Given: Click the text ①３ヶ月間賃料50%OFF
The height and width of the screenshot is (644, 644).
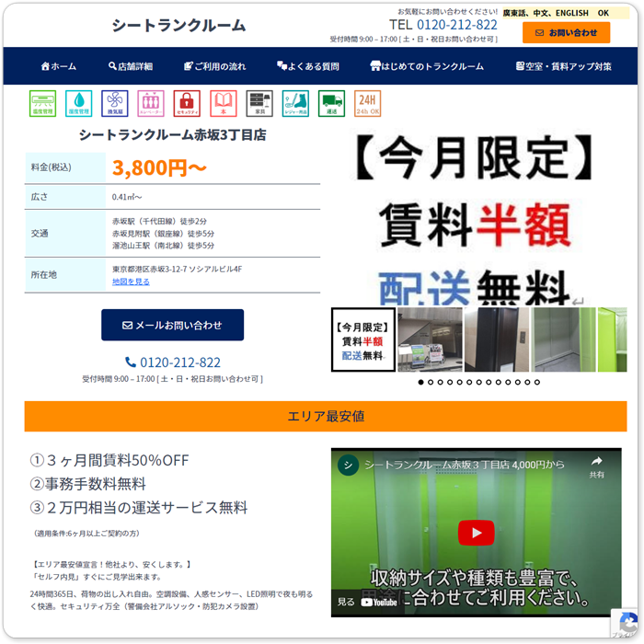Looking at the screenshot, I should 109,460.
